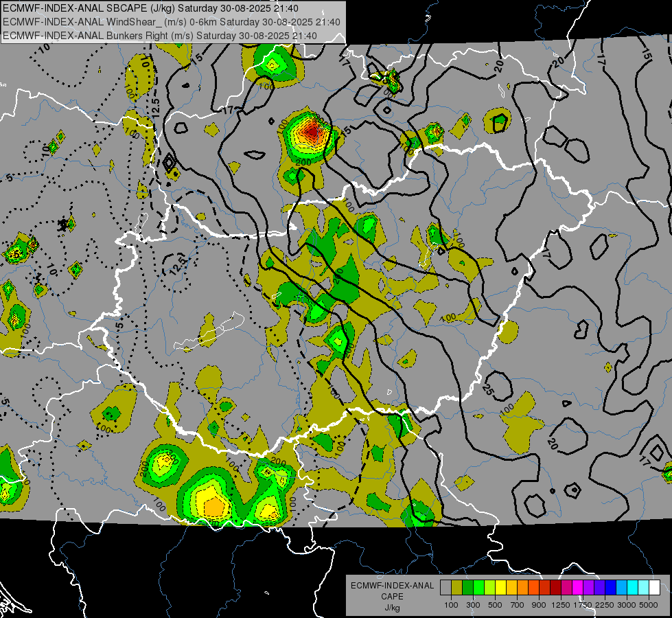Click the CAPE word in the legend
This screenshot has height=618, width=672.
click(x=392, y=597)
